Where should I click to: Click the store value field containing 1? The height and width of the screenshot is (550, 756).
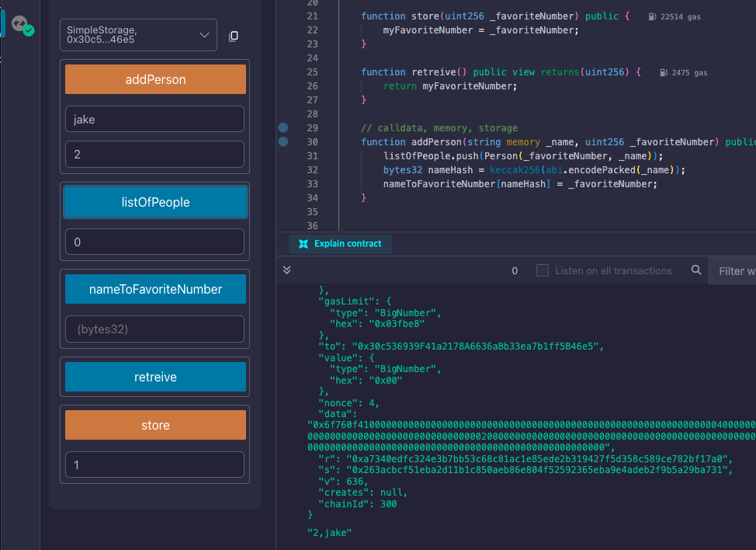click(154, 465)
